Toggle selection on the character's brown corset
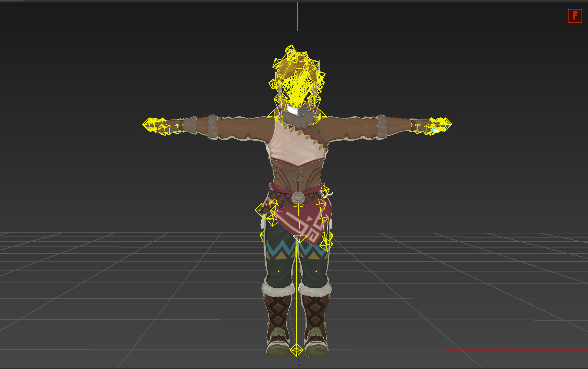The image size is (588, 369). (297, 175)
